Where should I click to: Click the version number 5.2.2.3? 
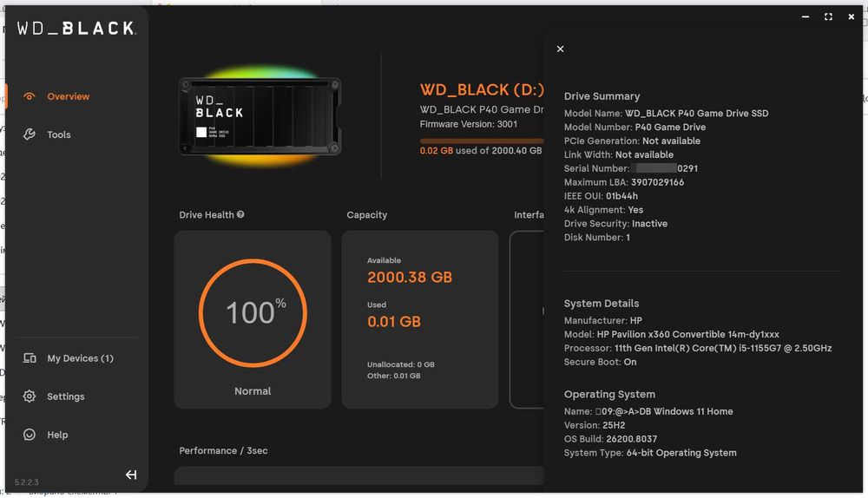(x=27, y=482)
